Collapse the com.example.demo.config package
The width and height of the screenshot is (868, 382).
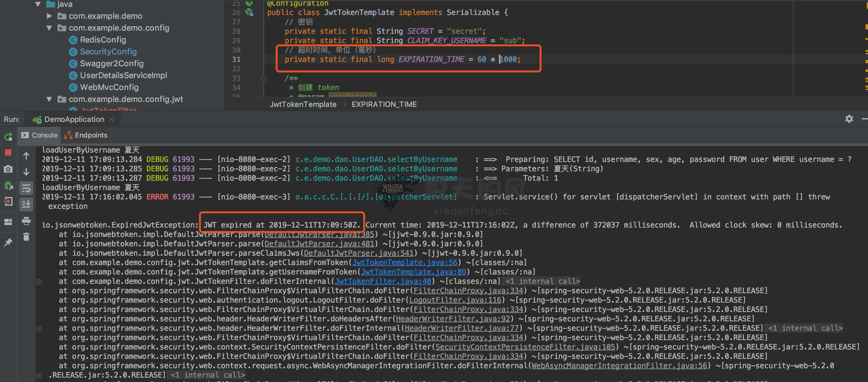(x=49, y=28)
